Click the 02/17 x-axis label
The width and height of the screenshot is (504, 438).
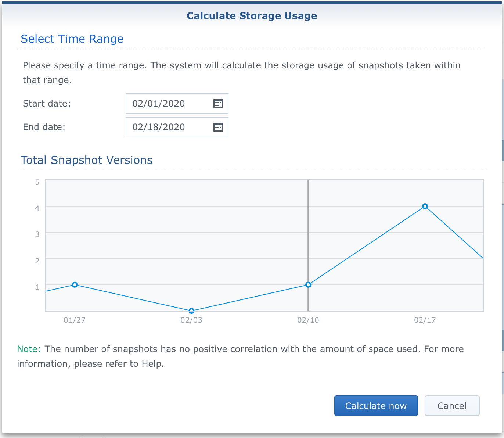click(x=425, y=320)
